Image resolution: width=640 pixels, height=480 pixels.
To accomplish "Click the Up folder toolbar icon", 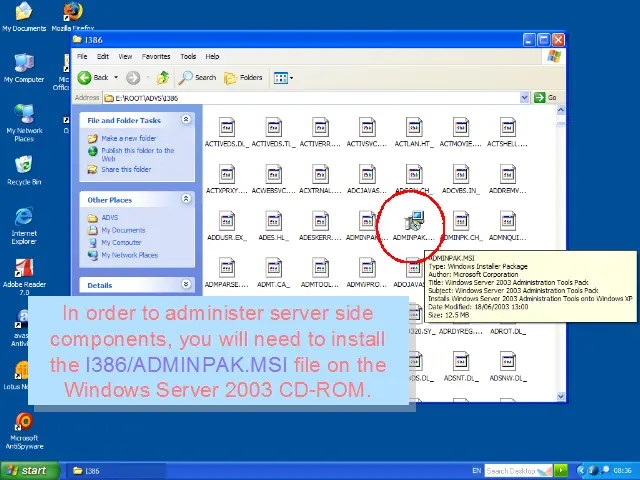I will click(162, 77).
